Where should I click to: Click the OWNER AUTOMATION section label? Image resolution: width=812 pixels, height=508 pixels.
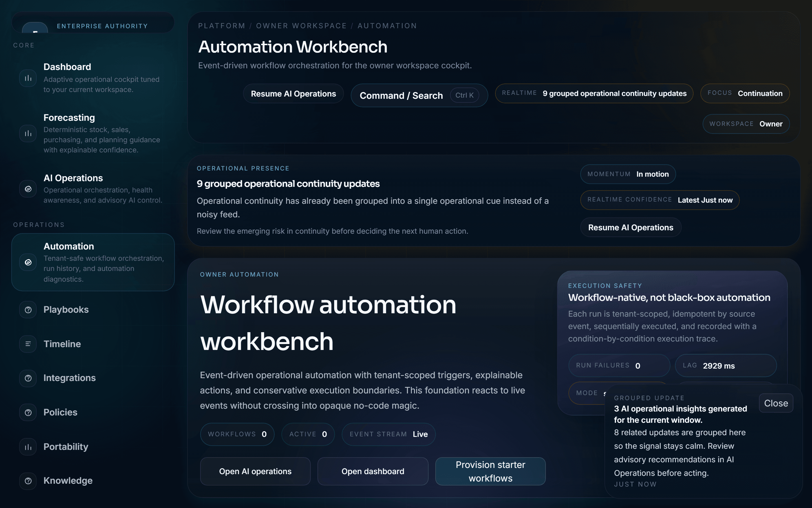pyautogui.click(x=239, y=275)
